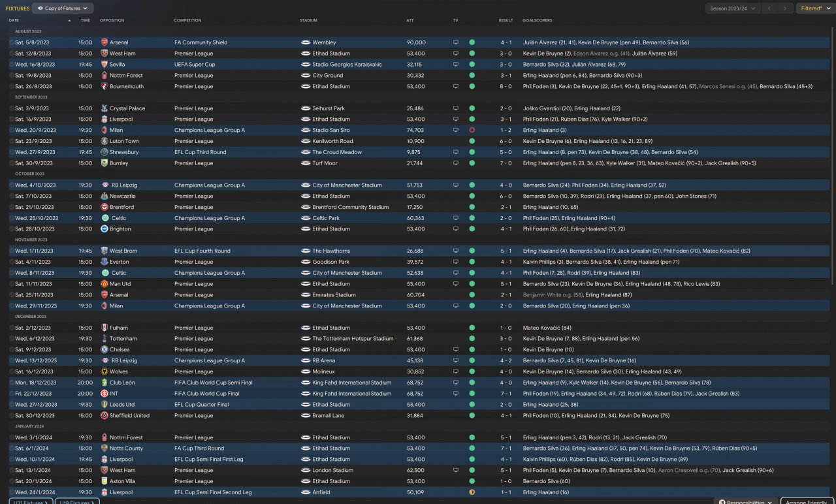
Task: Go to the next season with right arrow
Action: tap(786, 8)
